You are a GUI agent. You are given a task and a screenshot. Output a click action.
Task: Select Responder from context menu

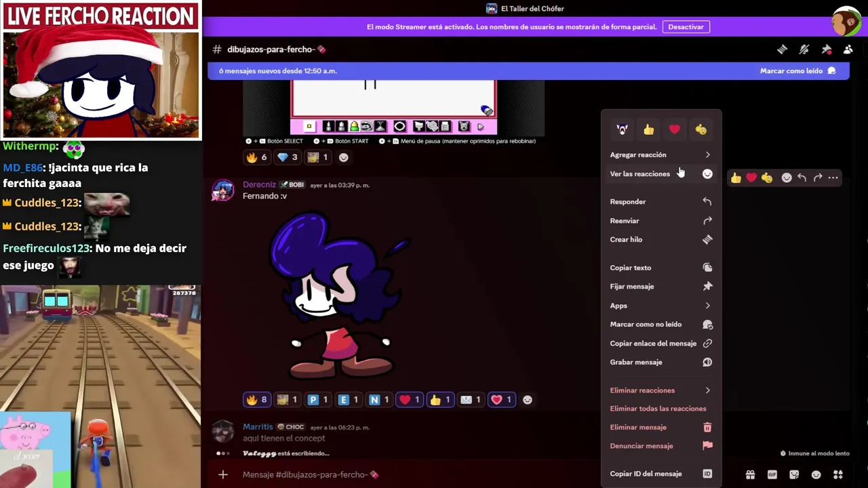pyautogui.click(x=661, y=201)
